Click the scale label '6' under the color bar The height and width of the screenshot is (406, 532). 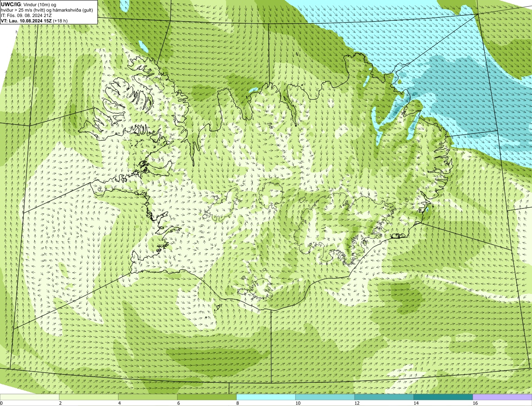(178, 403)
